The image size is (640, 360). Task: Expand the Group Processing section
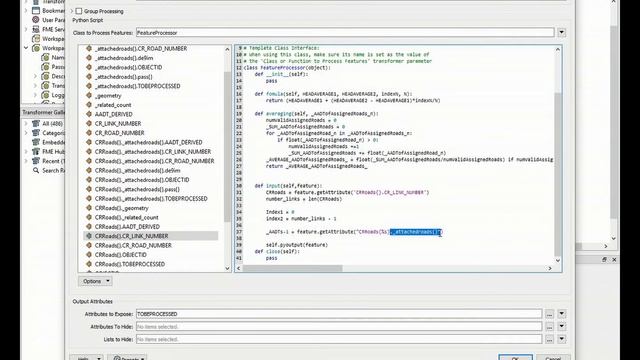(x=72, y=11)
